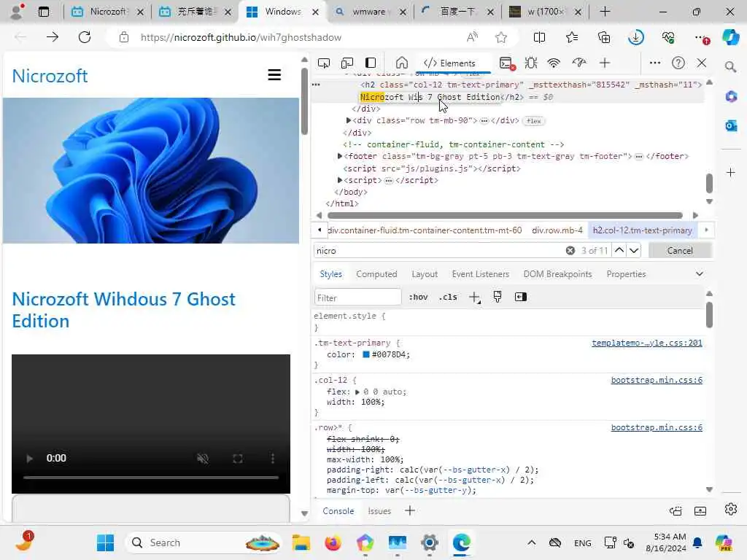Screen dimensions: 747x560
Task: Switch to the Computed tab
Action: (376, 274)
